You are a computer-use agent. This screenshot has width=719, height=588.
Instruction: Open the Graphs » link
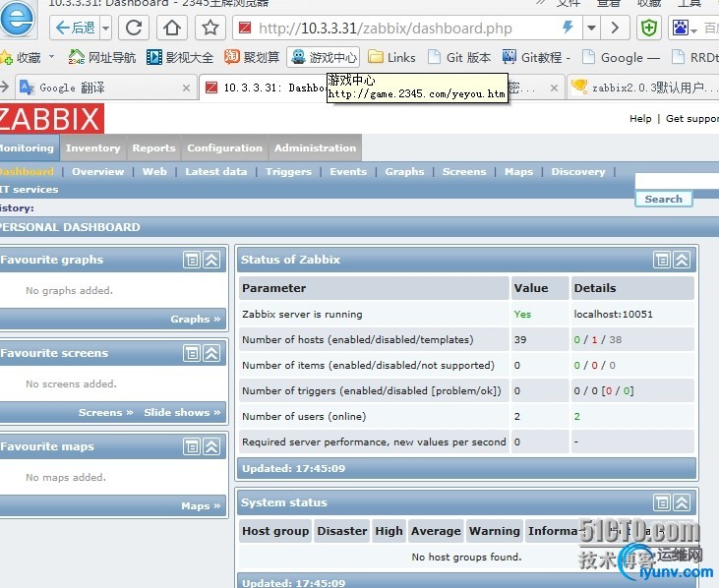[x=196, y=319]
